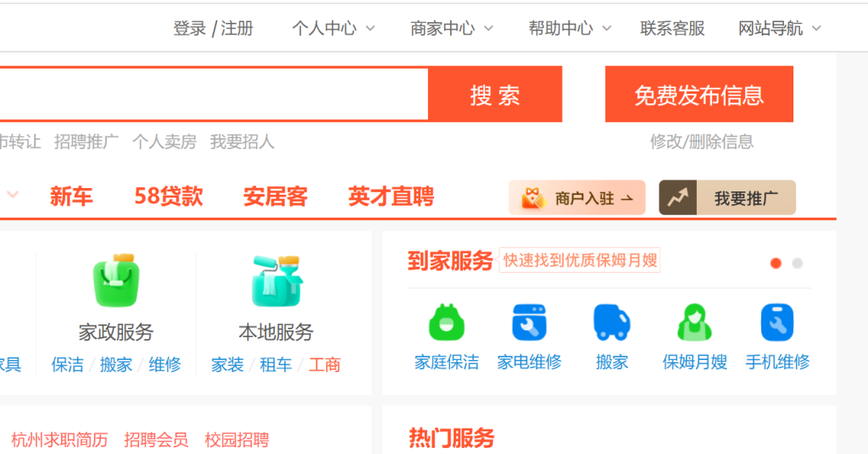
Task: Click the 家政服务 green bucket icon
Action: (x=115, y=280)
